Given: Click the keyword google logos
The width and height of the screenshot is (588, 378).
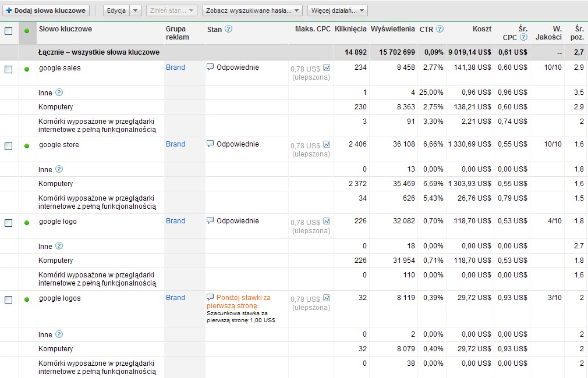Looking at the screenshot, I should tap(59, 298).
